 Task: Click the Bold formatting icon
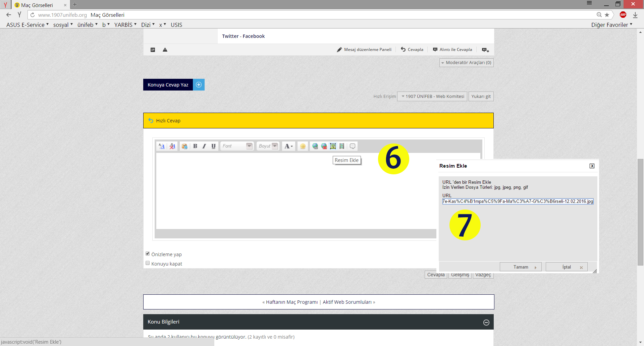tap(195, 146)
